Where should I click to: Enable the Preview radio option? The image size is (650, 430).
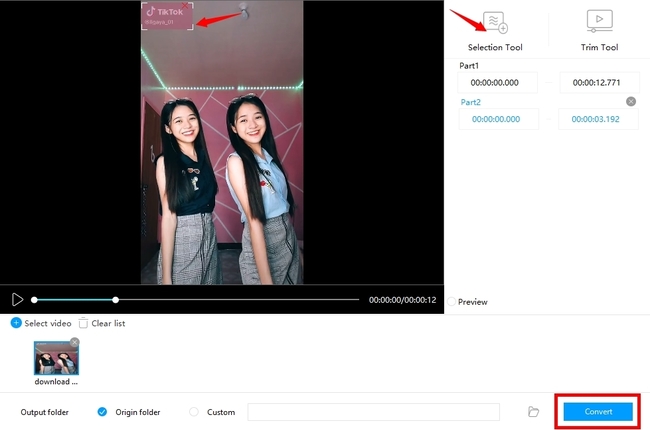(452, 301)
